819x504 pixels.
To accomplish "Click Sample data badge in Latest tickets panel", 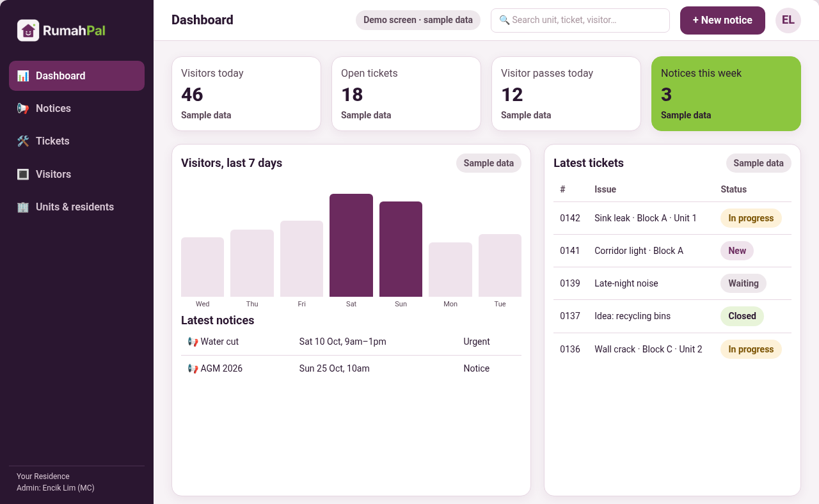I will (x=758, y=163).
